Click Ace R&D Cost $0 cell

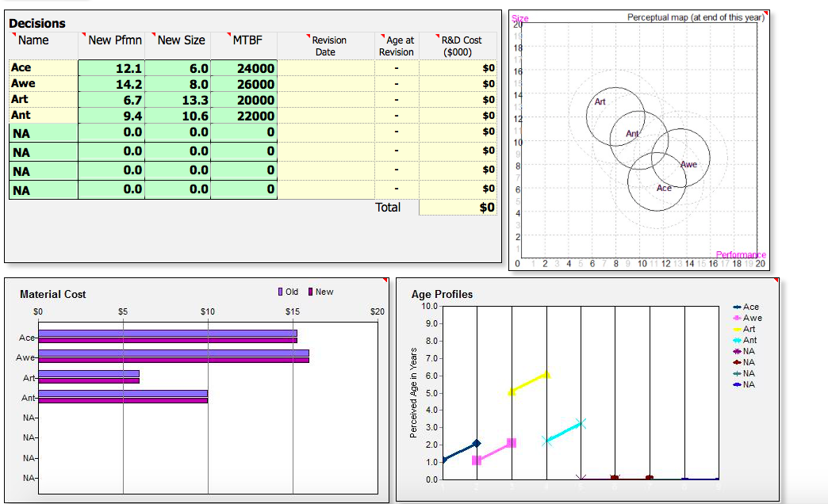tap(458, 68)
